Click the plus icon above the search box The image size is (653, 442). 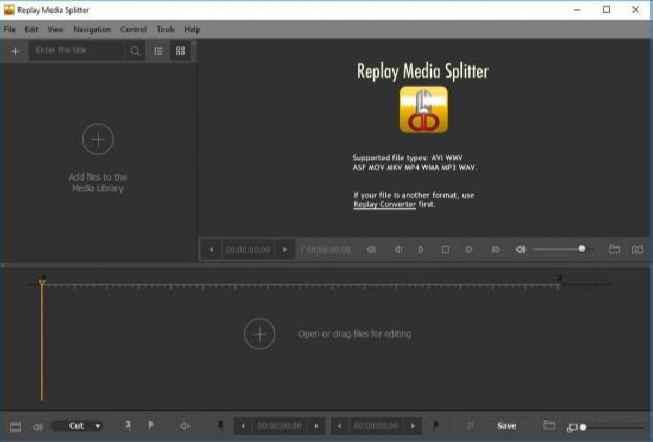(x=15, y=51)
